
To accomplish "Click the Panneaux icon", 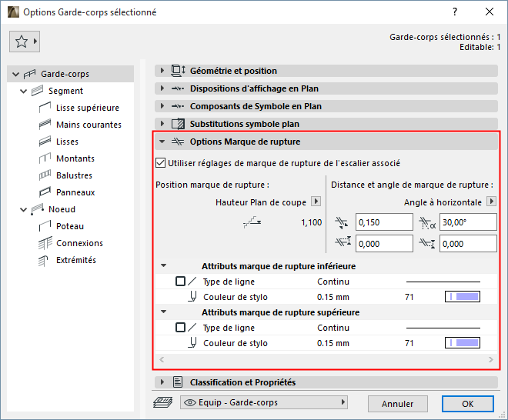I will tap(45, 192).
